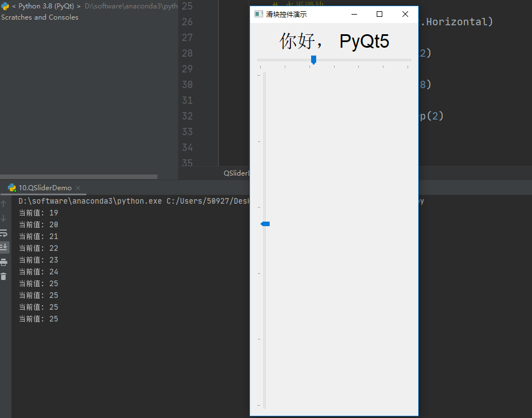Click the down arrow icon in the Run console toolbar
This screenshot has height=418, width=532.
click(3, 218)
